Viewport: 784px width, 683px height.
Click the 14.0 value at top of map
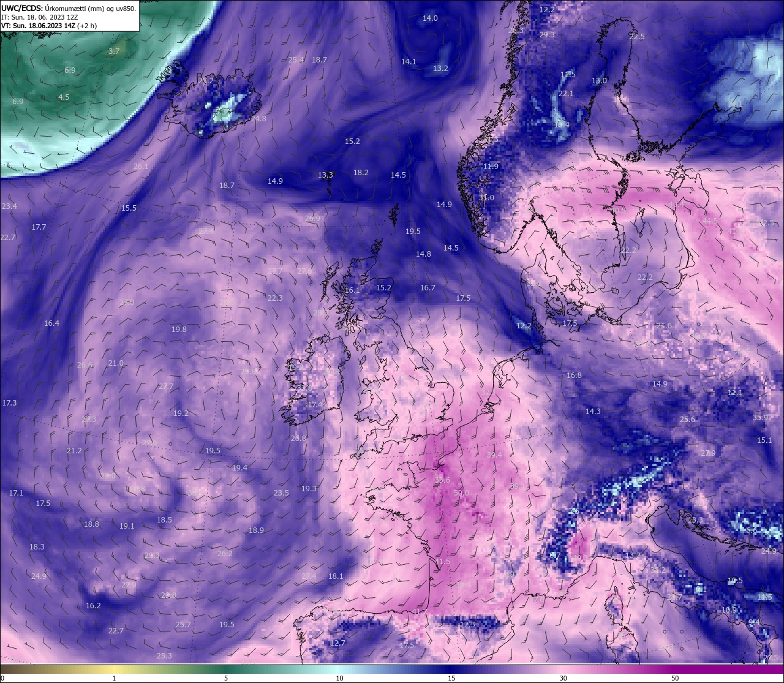pyautogui.click(x=431, y=18)
